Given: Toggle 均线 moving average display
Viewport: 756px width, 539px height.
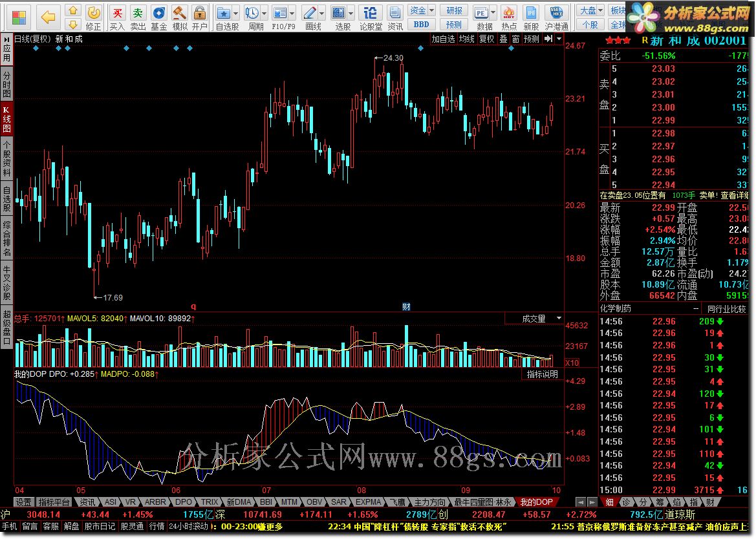Looking at the screenshot, I should [x=466, y=39].
